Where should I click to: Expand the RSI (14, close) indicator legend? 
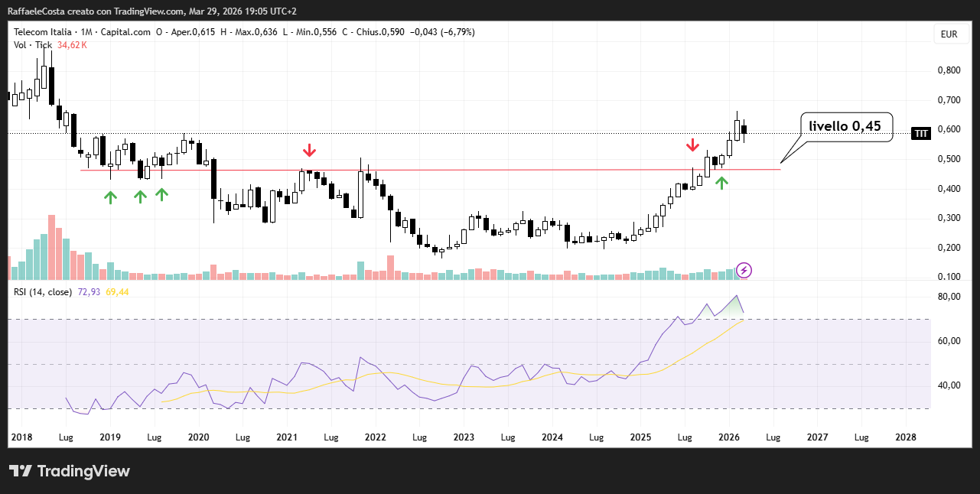[x=43, y=292]
